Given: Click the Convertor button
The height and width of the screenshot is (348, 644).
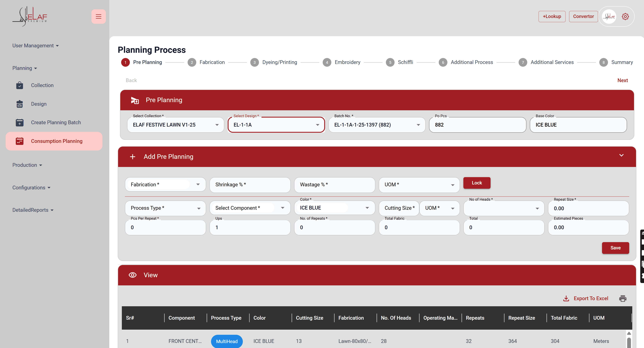Looking at the screenshot, I should point(583,16).
